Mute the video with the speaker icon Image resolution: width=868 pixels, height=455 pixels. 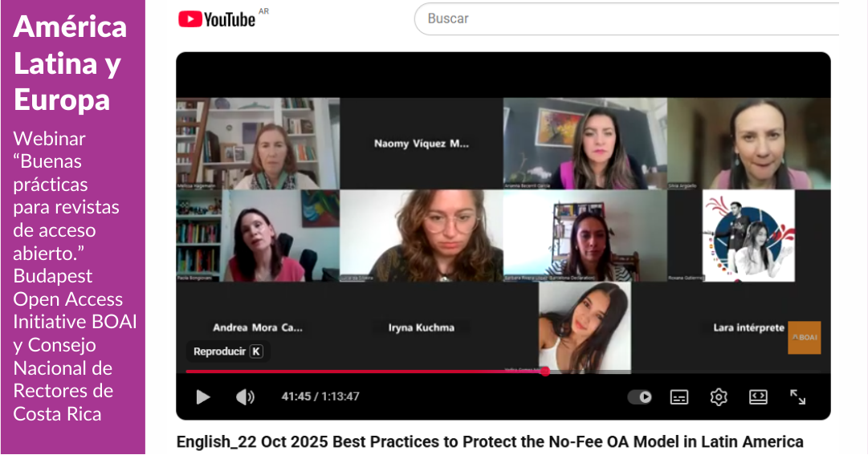point(245,397)
